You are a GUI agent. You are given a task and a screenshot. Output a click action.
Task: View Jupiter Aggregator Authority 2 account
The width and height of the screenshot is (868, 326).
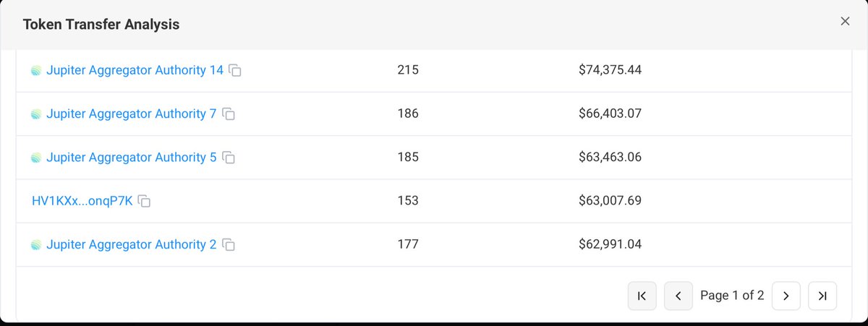pos(131,244)
